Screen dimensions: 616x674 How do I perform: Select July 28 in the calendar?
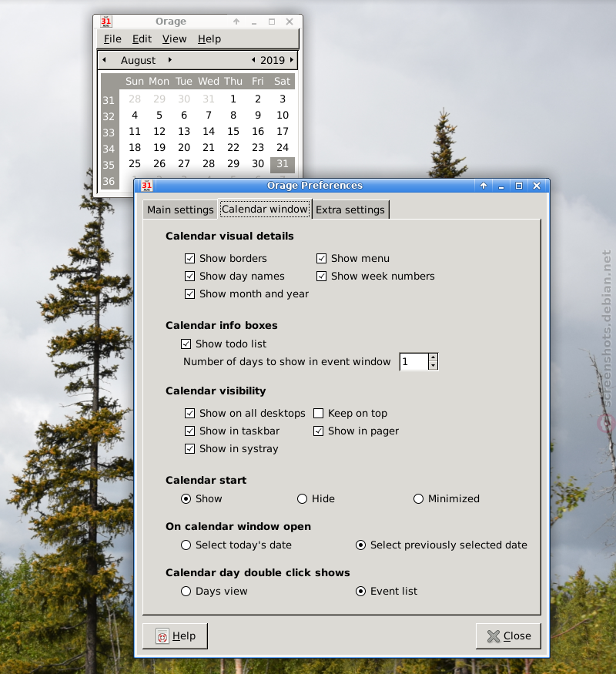[x=135, y=99]
